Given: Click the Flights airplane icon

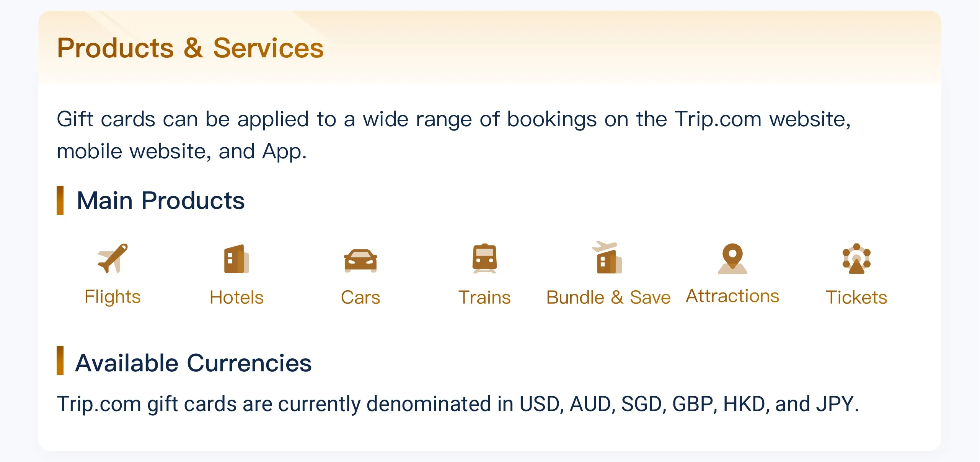Looking at the screenshot, I should pyautogui.click(x=113, y=259).
